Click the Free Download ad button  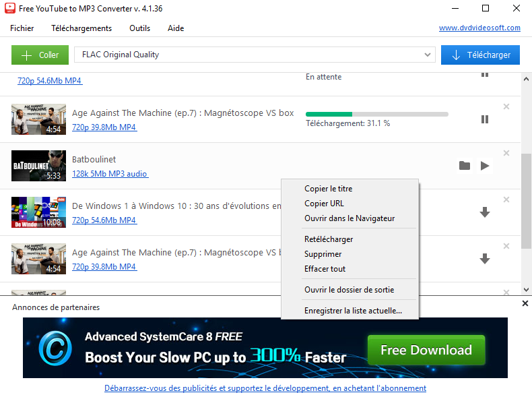[x=426, y=350]
